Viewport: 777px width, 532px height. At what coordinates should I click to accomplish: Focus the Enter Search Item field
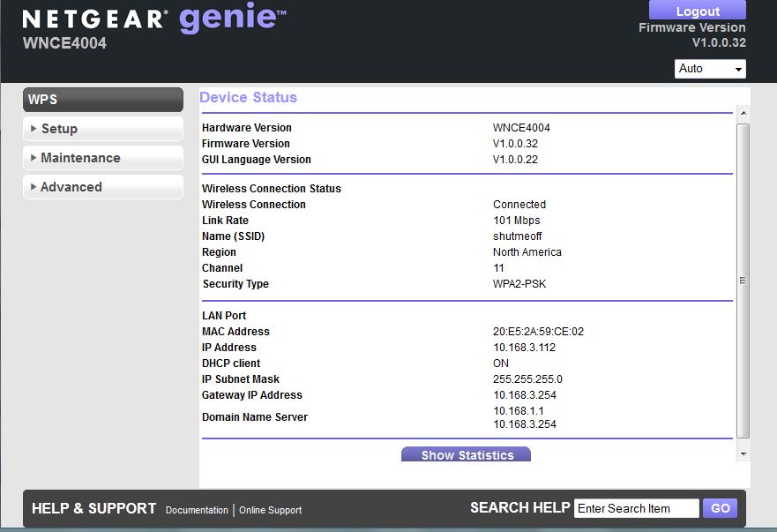pos(636,508)
